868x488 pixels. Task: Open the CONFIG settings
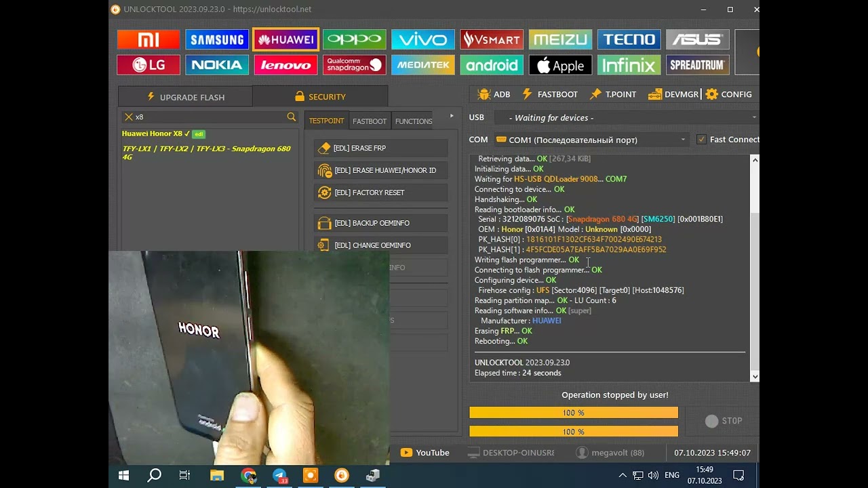click(729, 94)
